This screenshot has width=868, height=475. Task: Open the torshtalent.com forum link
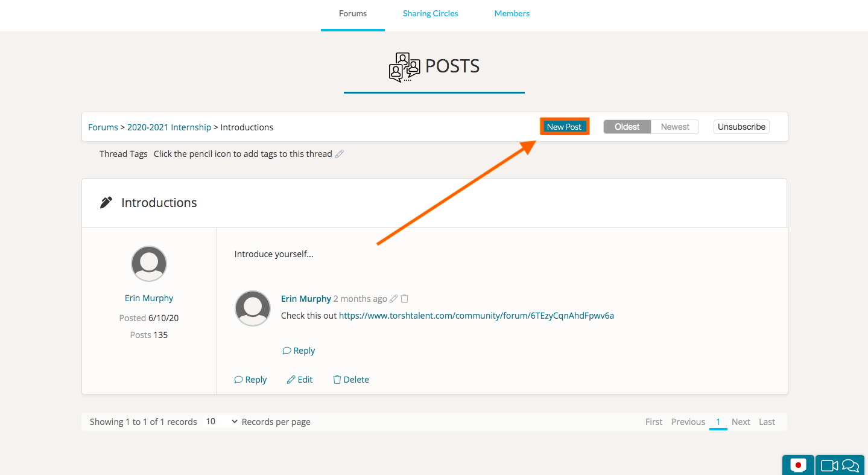tap(476, 316)
